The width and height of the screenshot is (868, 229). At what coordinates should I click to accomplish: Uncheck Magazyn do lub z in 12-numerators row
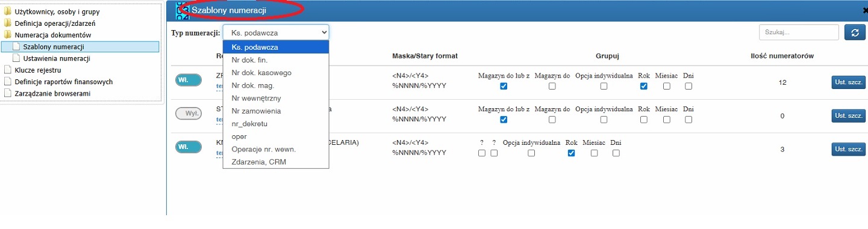[504, 86]
